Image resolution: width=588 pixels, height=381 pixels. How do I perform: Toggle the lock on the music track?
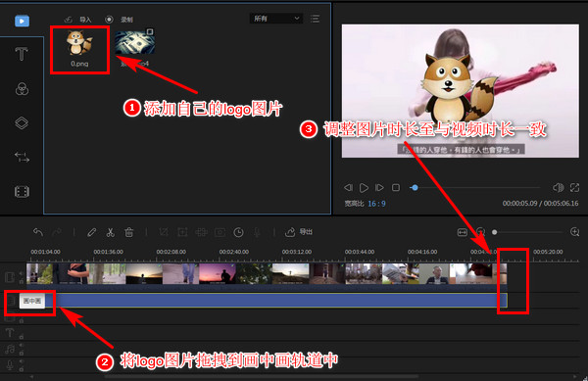[22, 354]
